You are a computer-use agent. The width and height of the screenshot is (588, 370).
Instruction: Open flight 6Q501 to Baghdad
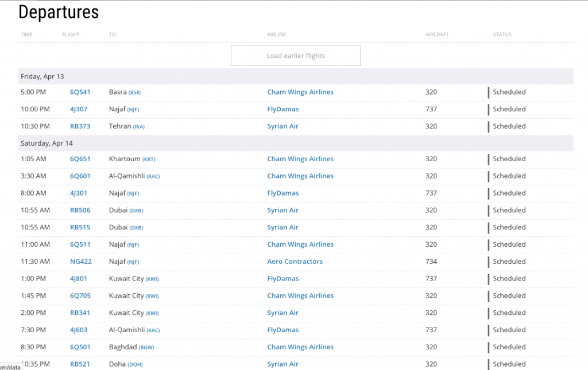pyautogui.click(x=80, y=347)
